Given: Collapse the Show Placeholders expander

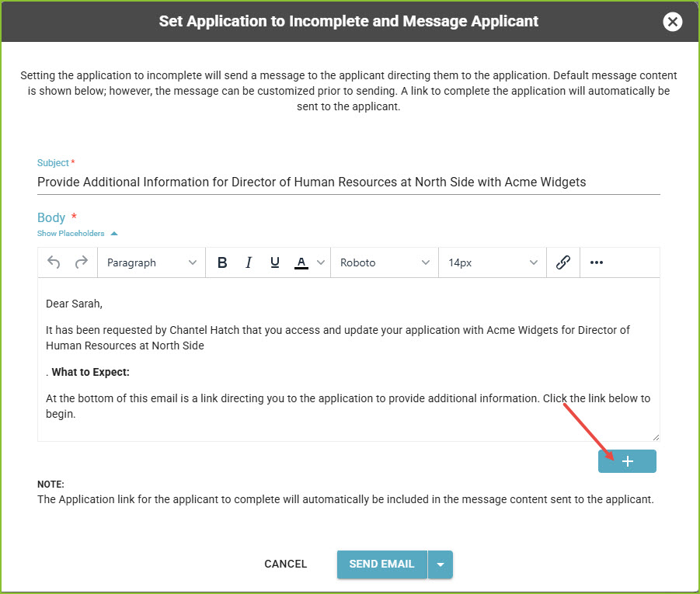Looking at the screenshot, I should pyautogui.click(x=77, y=234).
